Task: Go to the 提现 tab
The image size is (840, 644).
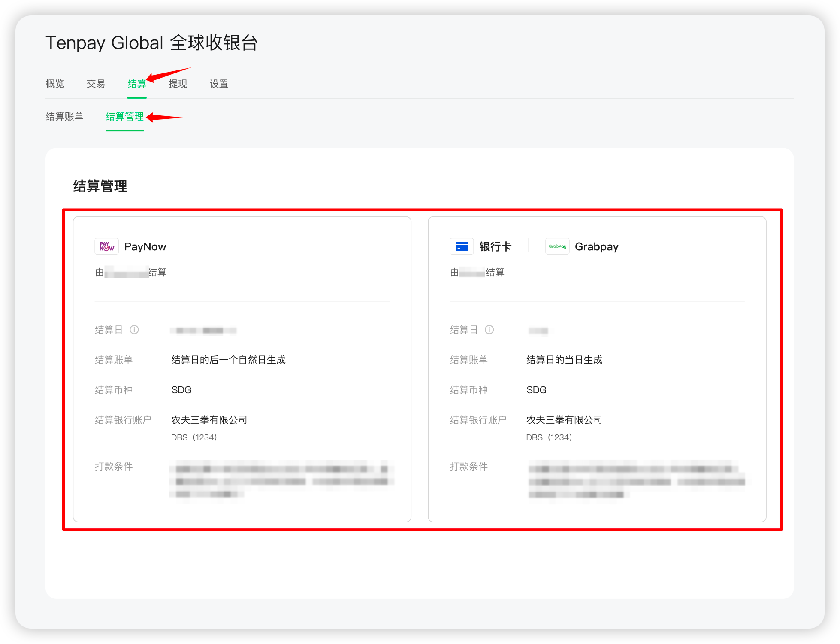Action: (x=178, y=84)
